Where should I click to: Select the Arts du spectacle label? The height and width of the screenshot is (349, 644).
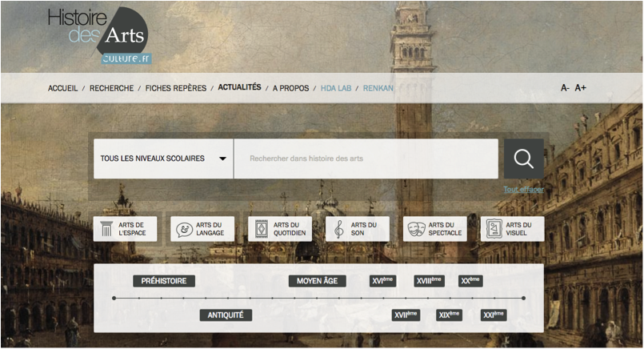coord(445,229)
